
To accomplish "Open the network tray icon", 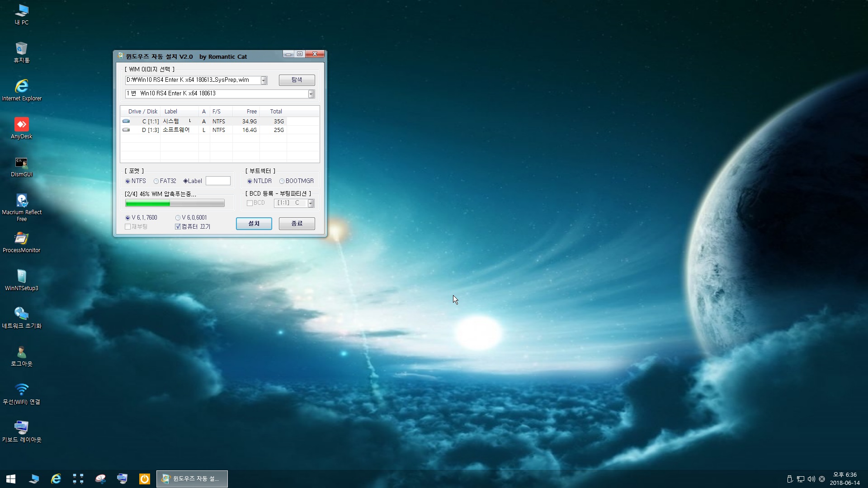I will (801, 479).
